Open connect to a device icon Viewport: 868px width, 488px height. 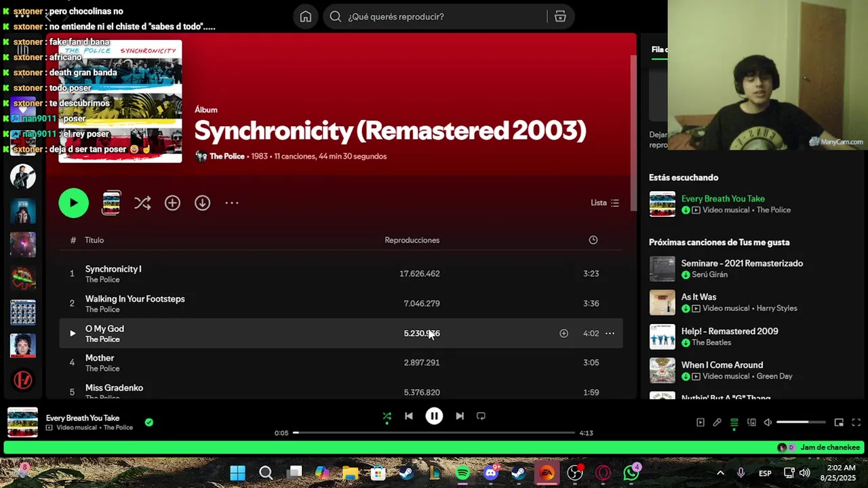[x=751, y=422]
